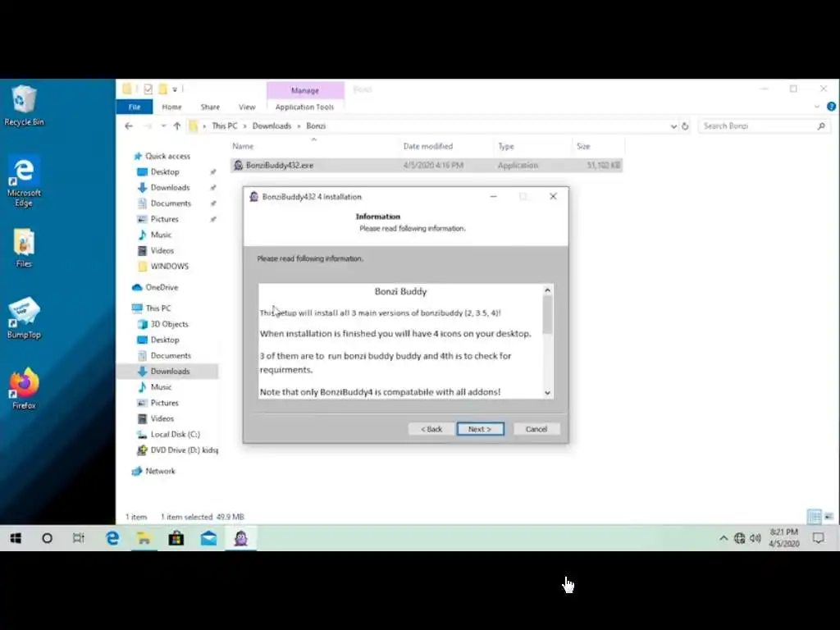This screenshot has width=840, height=630.
Task: Select Quick access in navigation pane
Action: (x=167, y=156)
